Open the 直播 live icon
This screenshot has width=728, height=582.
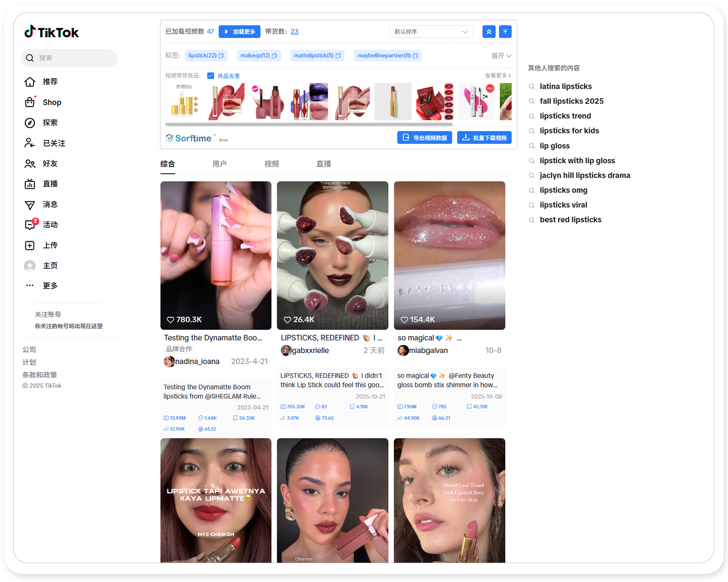pyautogui.click(x=30, y=183)
